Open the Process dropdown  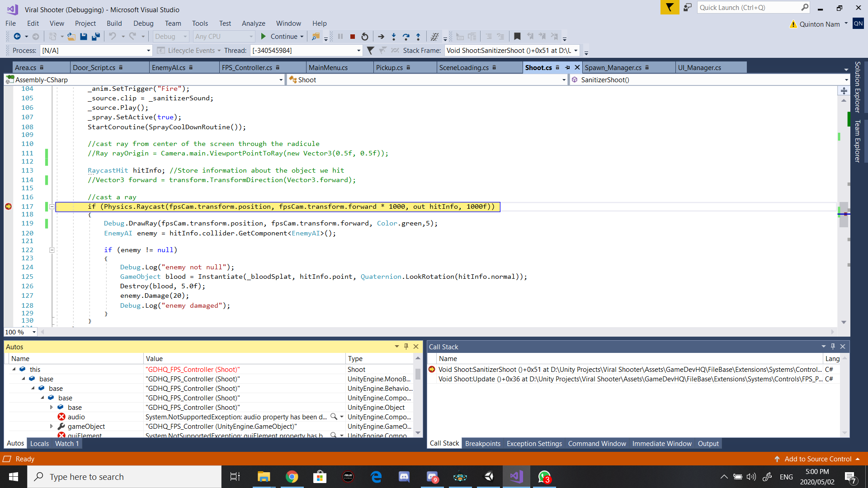(x=148, y=51)
